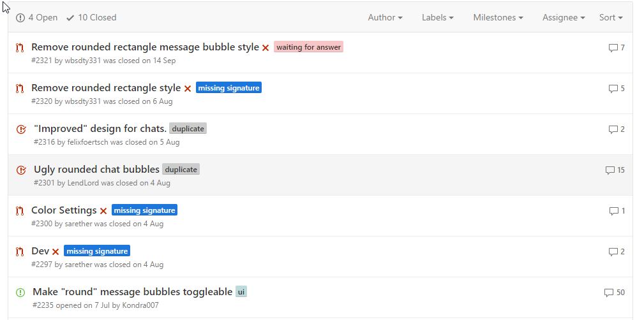Switch to the 10 Closed issues
Image resolution: width=644 pixels, height=320 pixels.
coord(91,18)
